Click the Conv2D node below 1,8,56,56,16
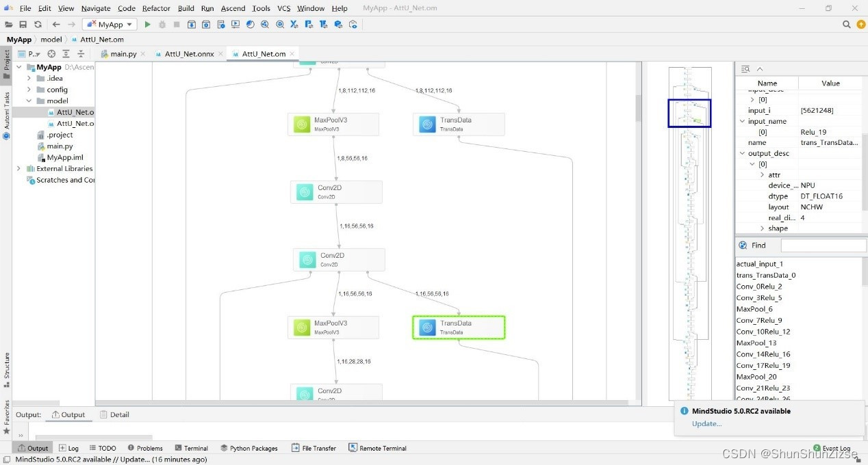The height and width of the screenshot is (465, 868). 336,191
